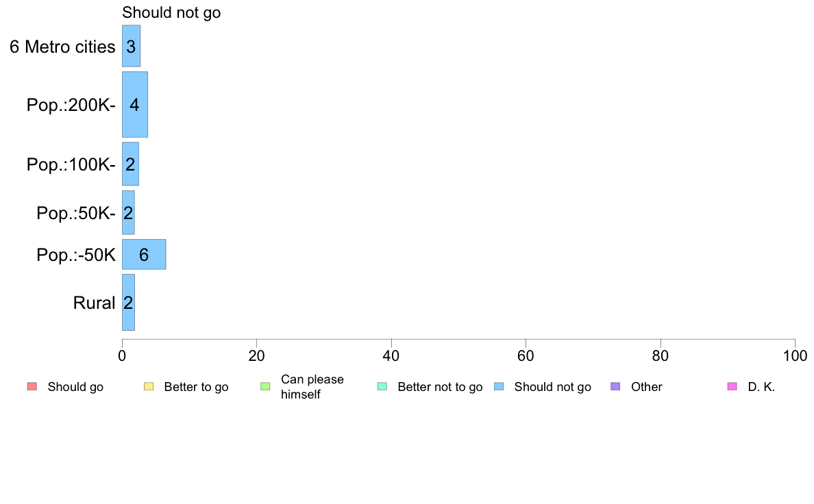Select the Pop.:50K- bar showing 2

pos(128,213)
